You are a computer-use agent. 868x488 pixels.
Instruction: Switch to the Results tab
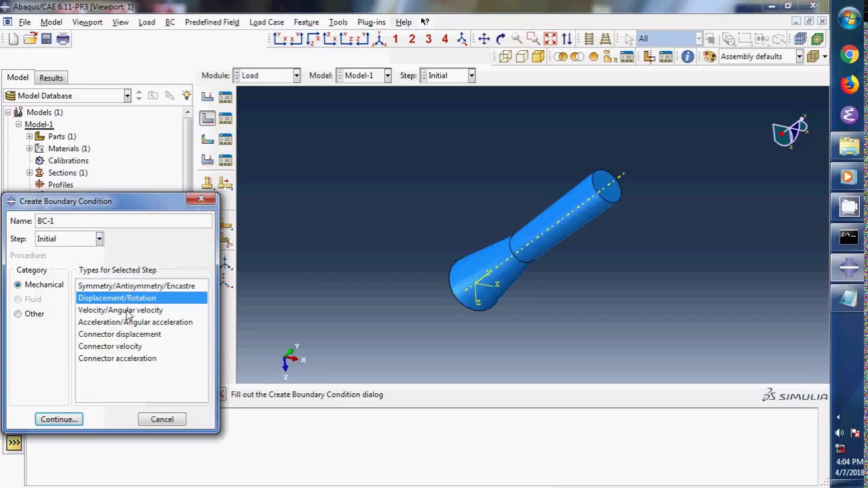click(51, 78)
